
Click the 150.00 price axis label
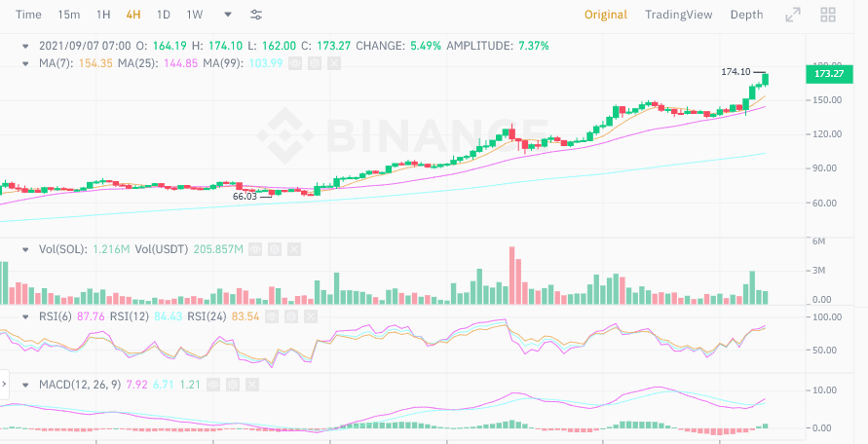pyautogui.click(x=828, y=100)
